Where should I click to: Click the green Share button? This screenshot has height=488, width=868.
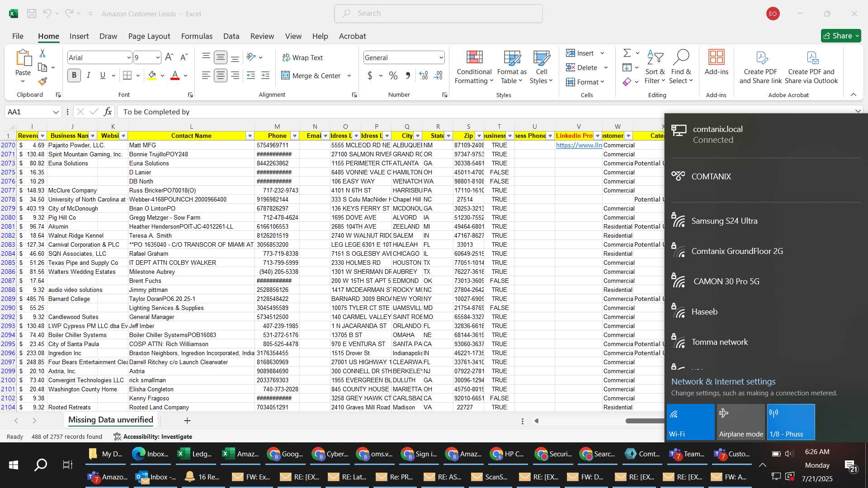coord(841,36)
